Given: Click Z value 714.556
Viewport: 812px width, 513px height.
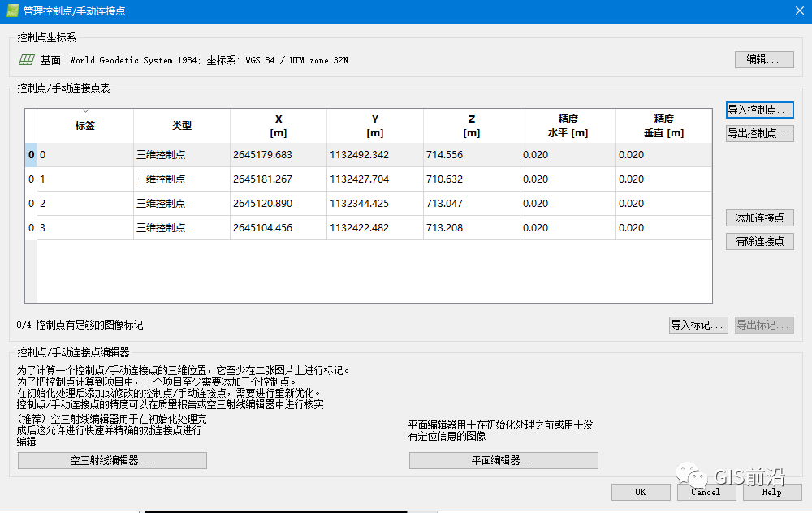Looking at the screenshot, I should pyautogui.click(x=471, y=155).
